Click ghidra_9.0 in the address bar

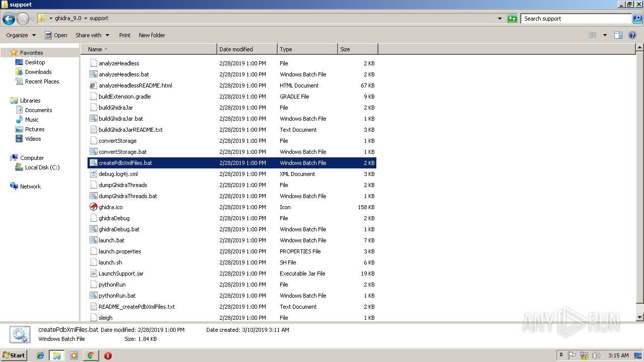[68, 18]
